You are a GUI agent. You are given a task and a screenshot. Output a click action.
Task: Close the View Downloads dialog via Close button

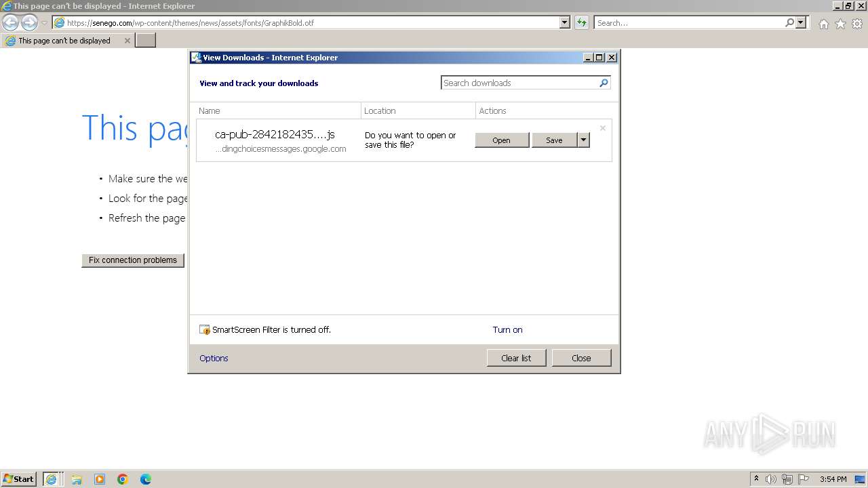pos(581,358)
